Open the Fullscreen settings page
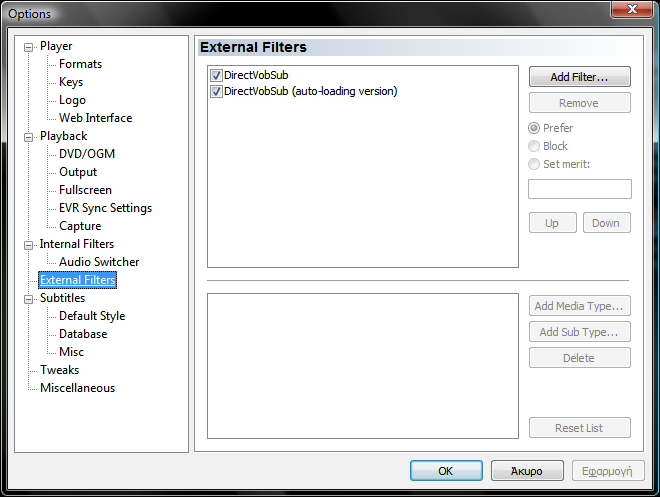 click(x=85, y=190)
